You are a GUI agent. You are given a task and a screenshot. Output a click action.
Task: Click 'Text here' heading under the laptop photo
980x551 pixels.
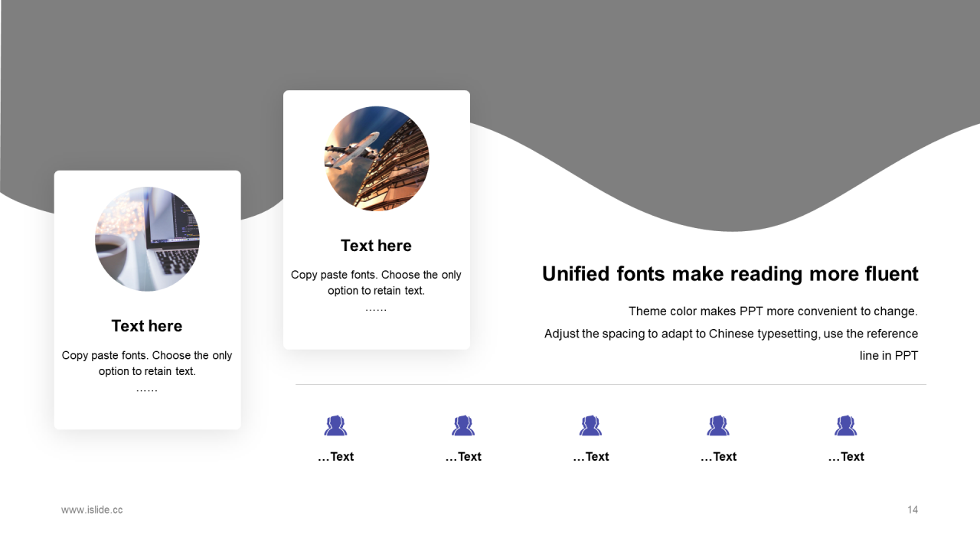click(147, 326)
